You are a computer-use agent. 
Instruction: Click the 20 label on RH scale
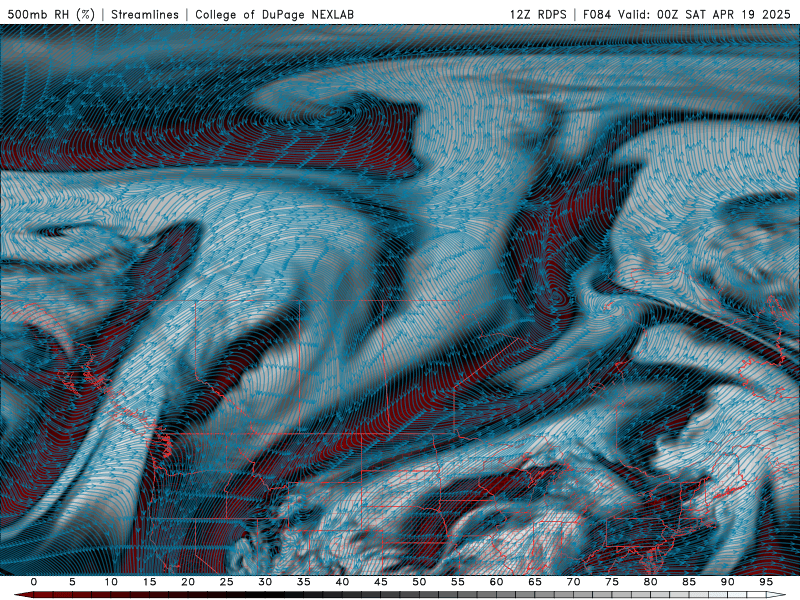coord(188,582)
